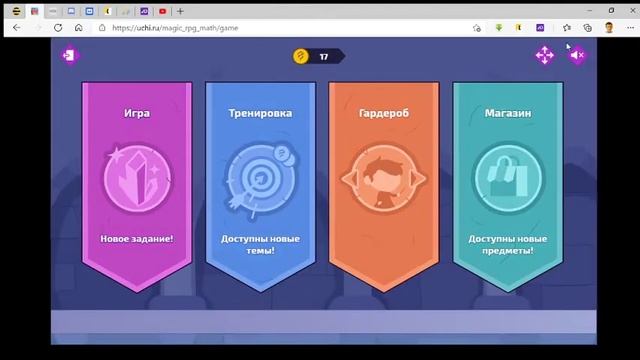Viewport: 640px width, 360px height.
Task: Open the Тренировка banner card
Action: click(260, 186)
